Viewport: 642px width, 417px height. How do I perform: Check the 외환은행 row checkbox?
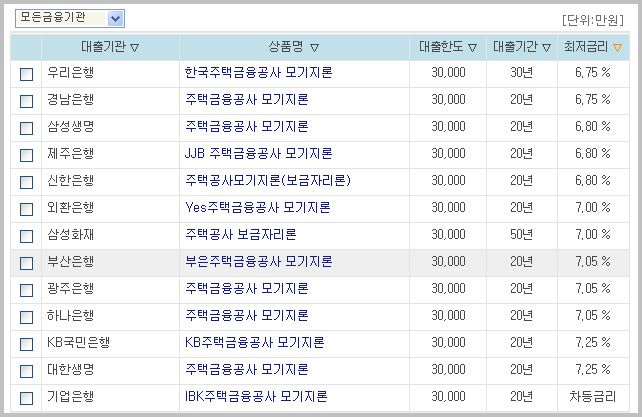tap(27, 209)
